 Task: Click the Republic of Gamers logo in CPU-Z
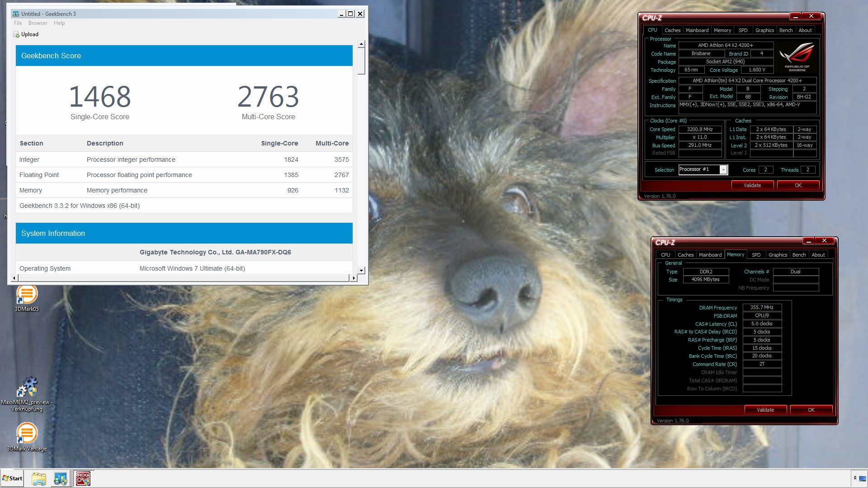(797, 57)
